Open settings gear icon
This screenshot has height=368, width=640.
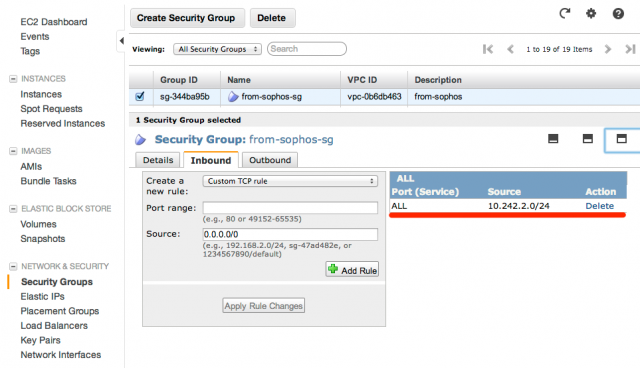(591, 13)
